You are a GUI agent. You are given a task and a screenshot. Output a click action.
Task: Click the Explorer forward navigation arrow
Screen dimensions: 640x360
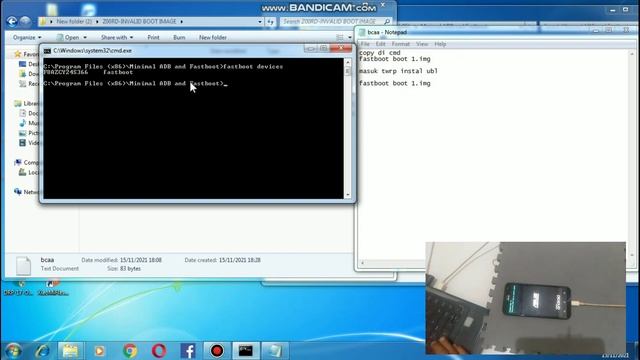pos(25,21)
